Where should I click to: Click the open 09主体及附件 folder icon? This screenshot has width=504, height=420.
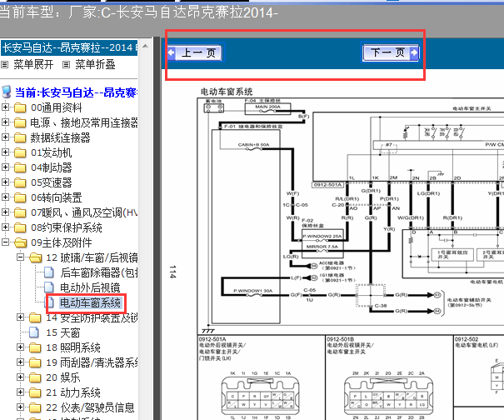21,242
